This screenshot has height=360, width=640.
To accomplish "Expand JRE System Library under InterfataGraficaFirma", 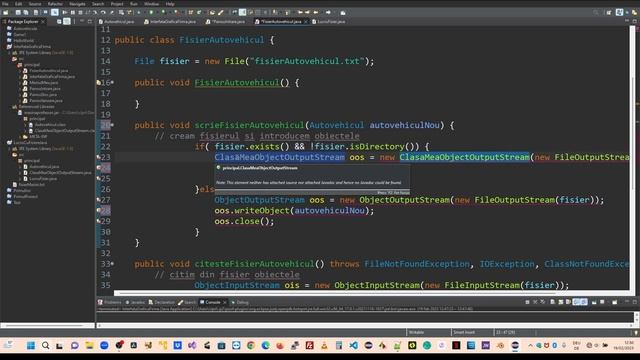I will click(9, 53).
